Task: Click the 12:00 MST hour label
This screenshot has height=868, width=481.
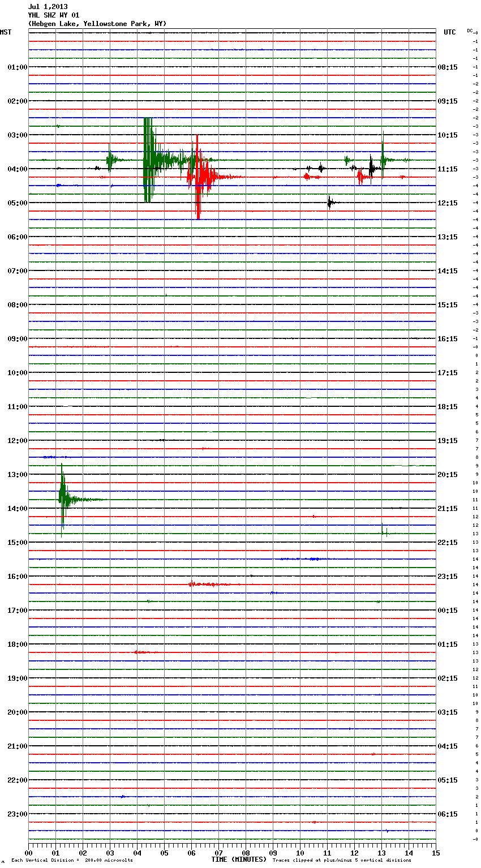Action: pyautogui.click(x=17, y=441)
